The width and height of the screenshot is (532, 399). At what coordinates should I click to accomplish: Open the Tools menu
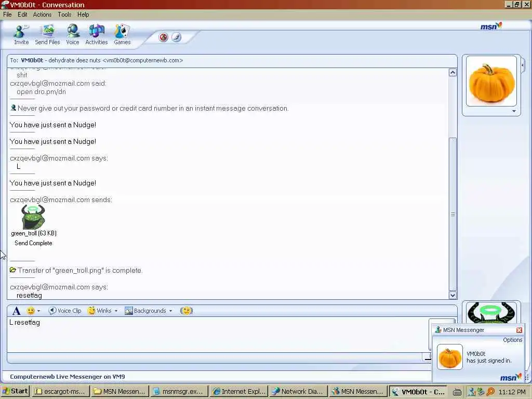64,15
